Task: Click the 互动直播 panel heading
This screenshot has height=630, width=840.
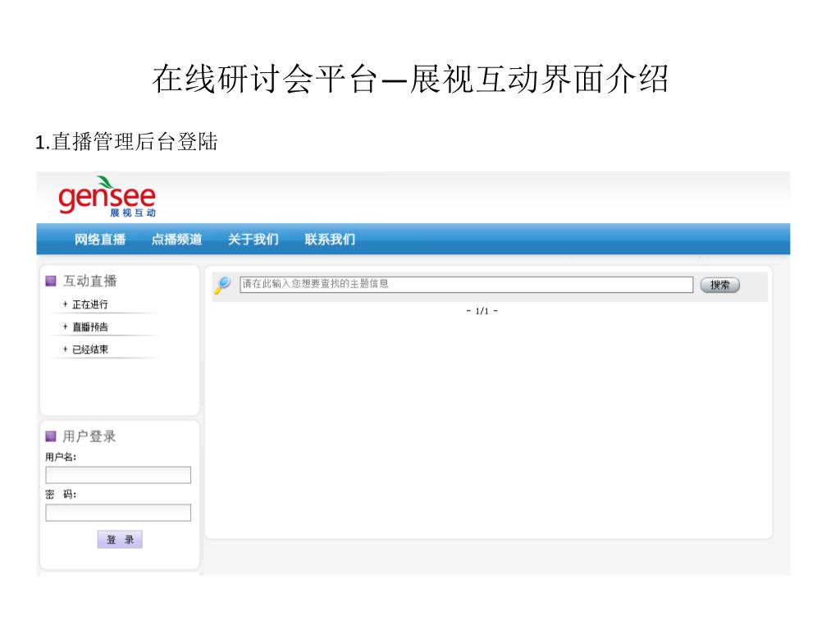Action: click(x=90, y=281)
